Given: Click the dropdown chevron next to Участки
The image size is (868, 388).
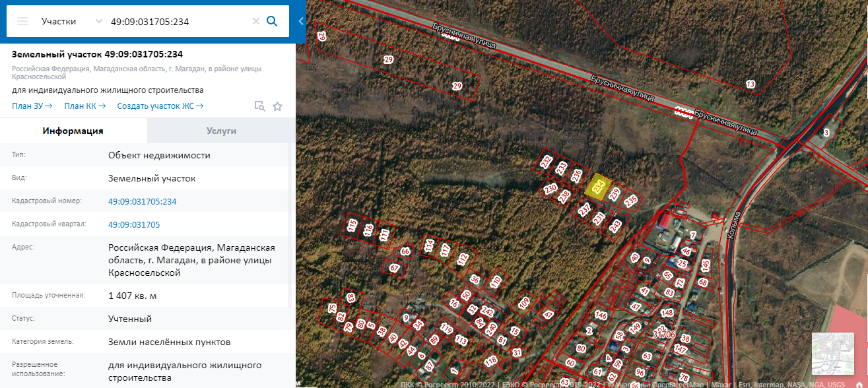Looking at the screenshot, I should click(x=99, y=21).
